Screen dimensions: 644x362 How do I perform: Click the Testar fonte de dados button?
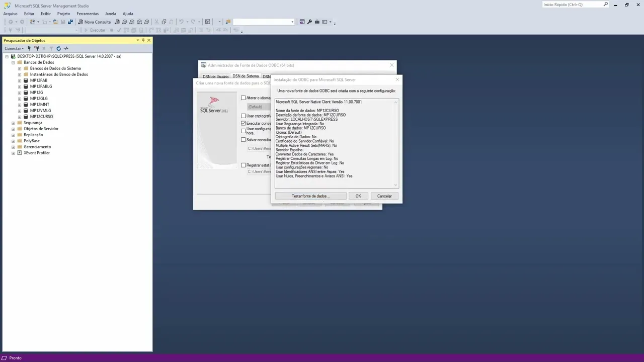(x=310, y=196)
